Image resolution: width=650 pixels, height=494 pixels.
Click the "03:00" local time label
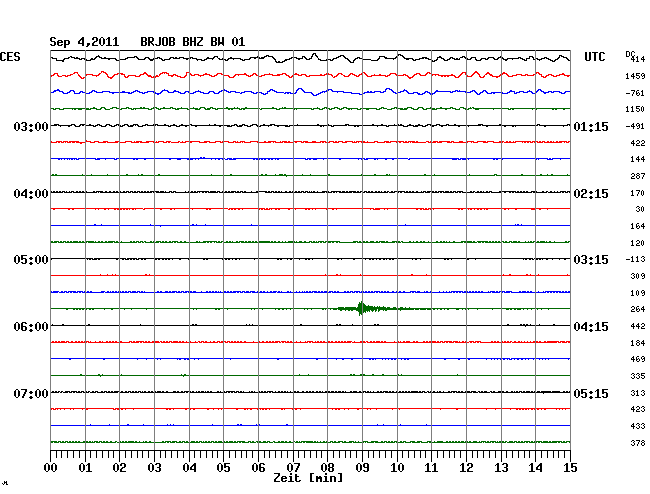coord(31,127)
